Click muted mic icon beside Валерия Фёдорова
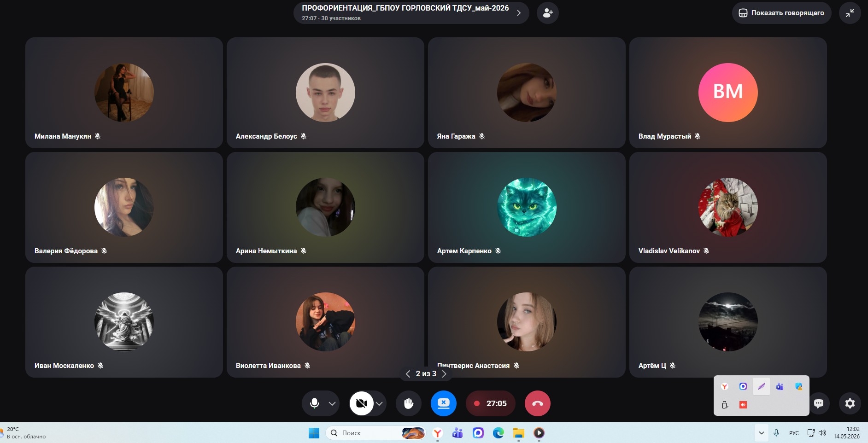The image size is (868, 443). point(104,251)
